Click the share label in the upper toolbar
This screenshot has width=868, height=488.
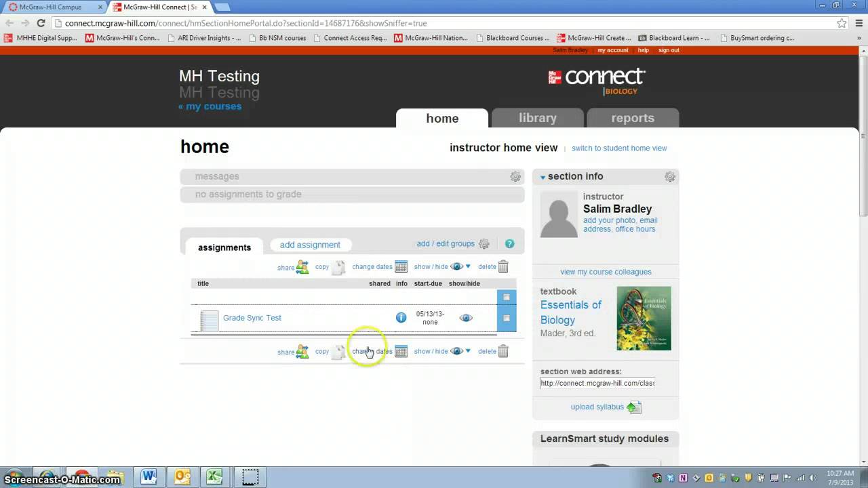(x=285, y=268)
